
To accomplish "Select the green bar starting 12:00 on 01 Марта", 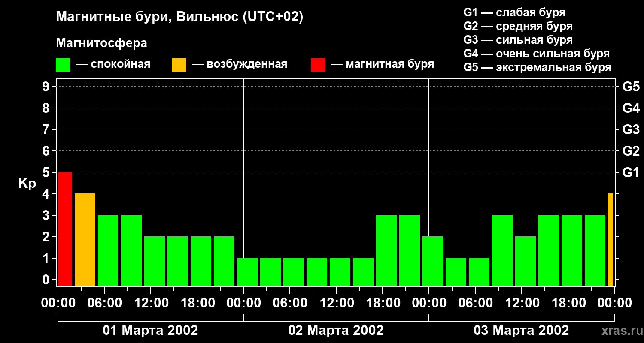I will pos(155,261).
